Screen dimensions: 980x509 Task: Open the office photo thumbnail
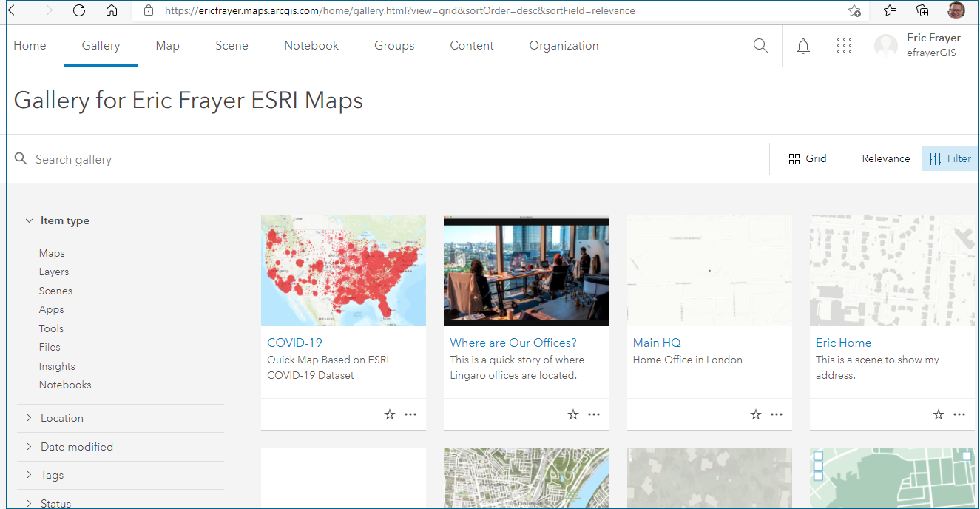click(x=527, y=270)
